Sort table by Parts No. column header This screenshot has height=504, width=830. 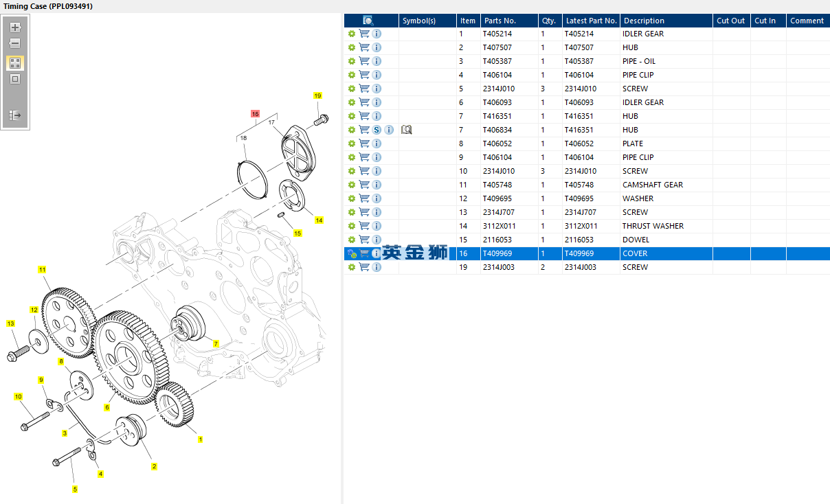click(x=500, y=21)
